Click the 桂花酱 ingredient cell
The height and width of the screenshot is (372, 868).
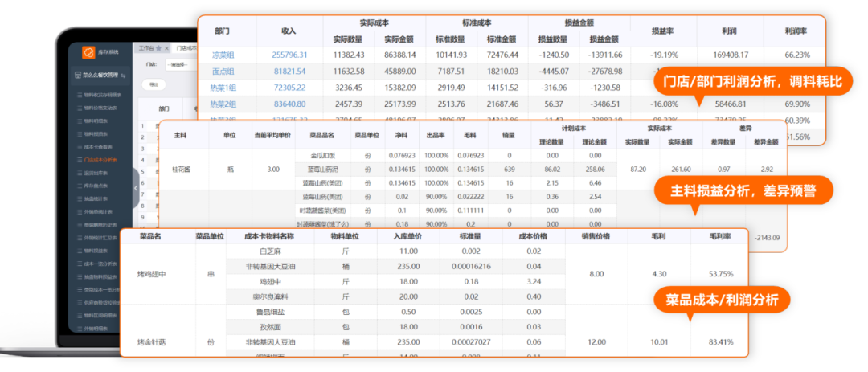(x=181, y=170)
